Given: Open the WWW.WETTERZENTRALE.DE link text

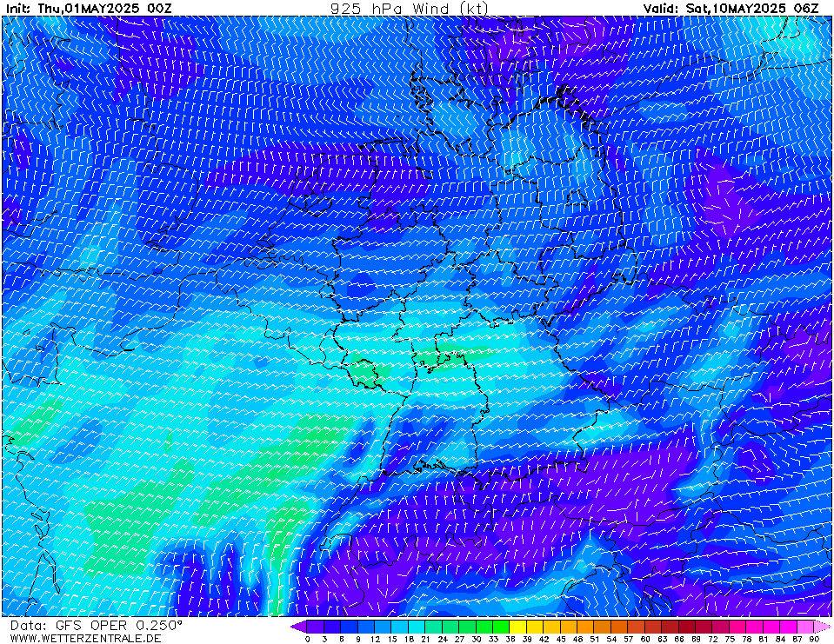Looking at the screenshot, I should pyautogui.click(x=85, y=638).
